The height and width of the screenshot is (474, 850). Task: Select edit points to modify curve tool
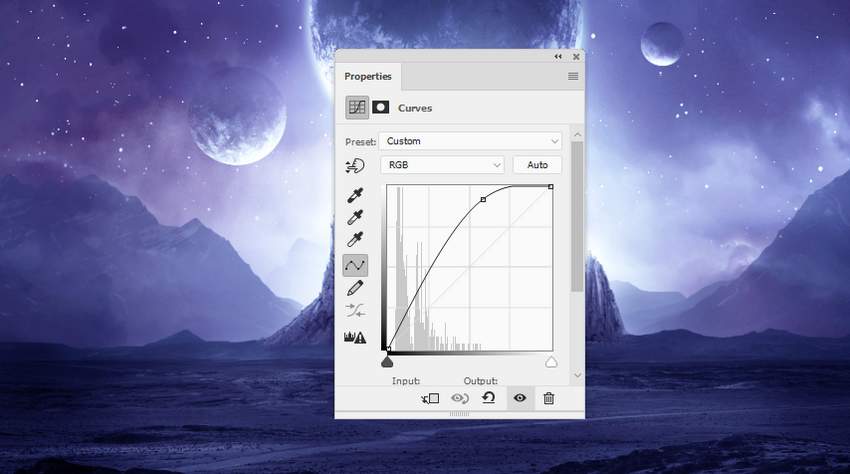pyautogui.click(x=355, y=265)
